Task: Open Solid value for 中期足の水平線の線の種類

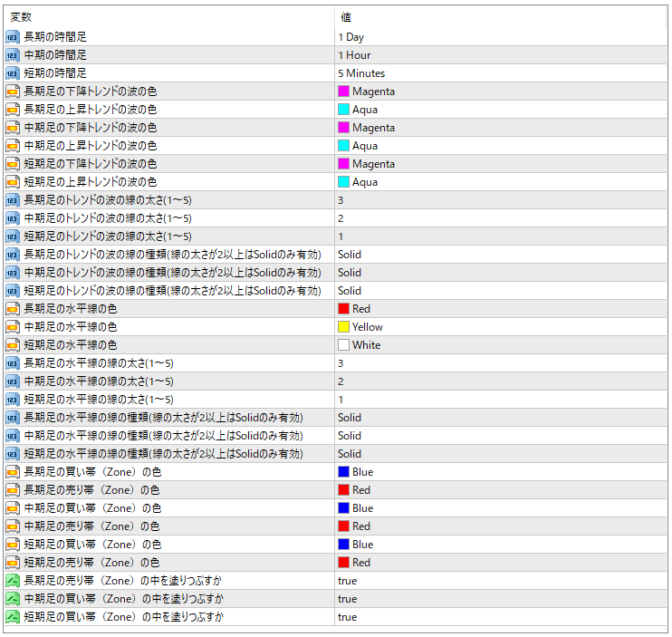Action: point(350,436)
